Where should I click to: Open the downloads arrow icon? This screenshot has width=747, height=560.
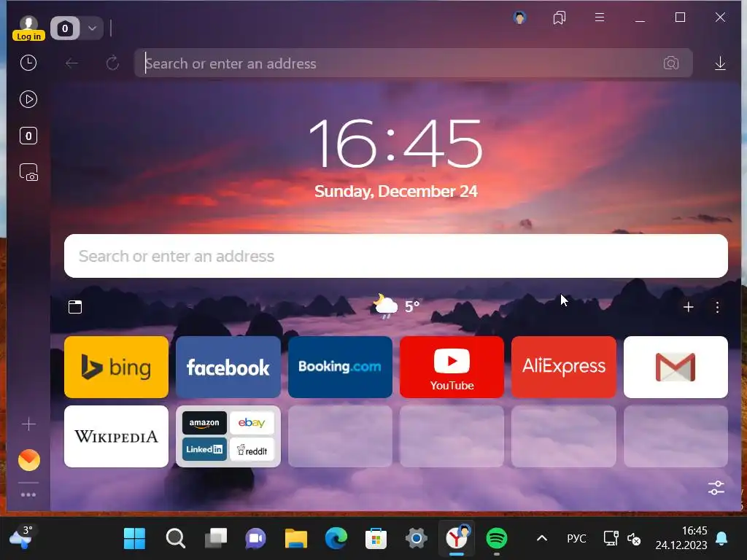click(720, 63)
